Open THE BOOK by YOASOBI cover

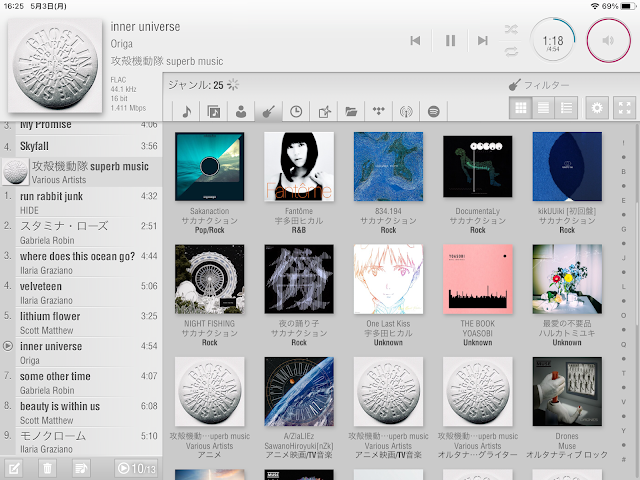coord(478,279)
